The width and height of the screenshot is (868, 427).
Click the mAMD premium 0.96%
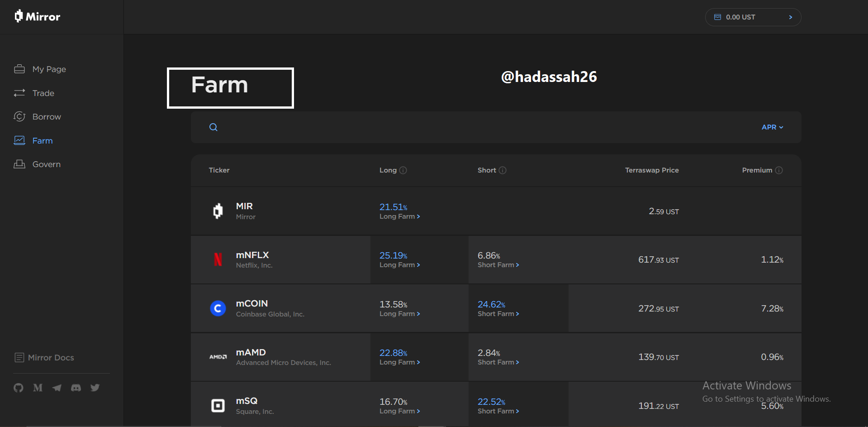[772, 357]
